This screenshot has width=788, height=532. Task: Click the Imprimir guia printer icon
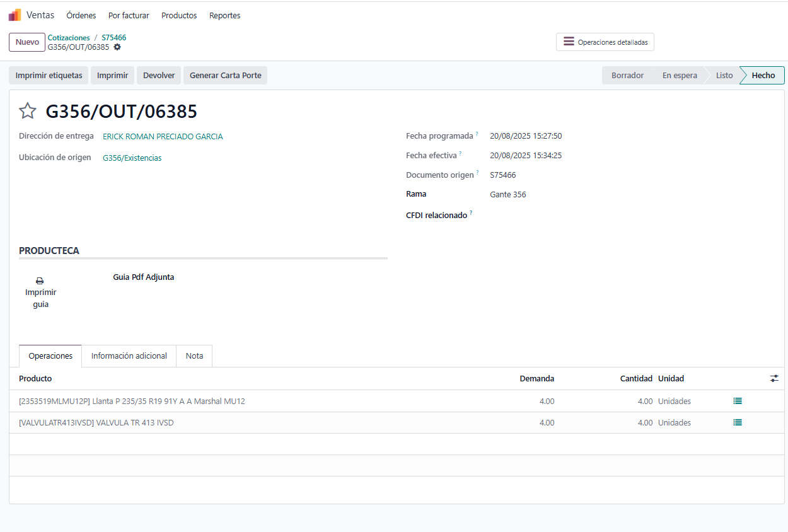point(40,281)
